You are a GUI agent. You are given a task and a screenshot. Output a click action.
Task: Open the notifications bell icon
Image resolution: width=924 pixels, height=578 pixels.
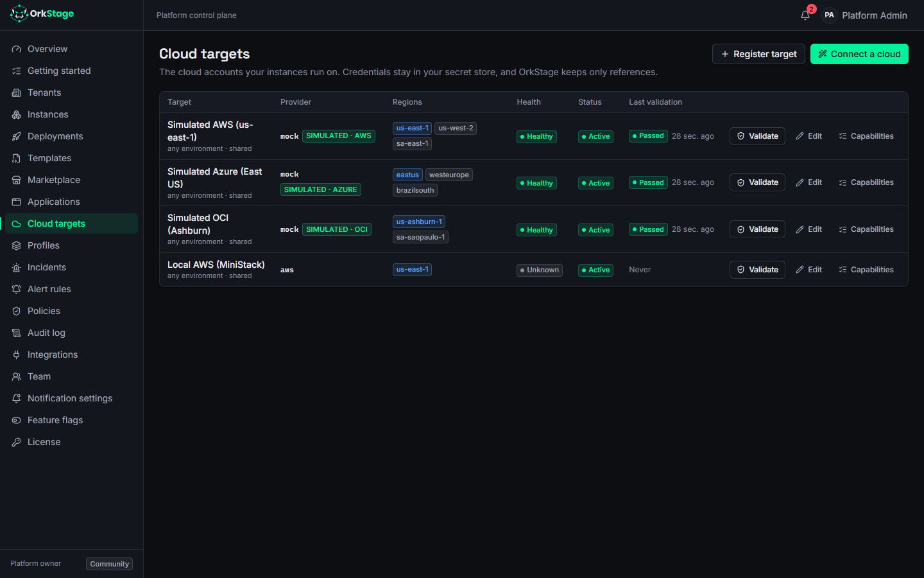(805, 15)
